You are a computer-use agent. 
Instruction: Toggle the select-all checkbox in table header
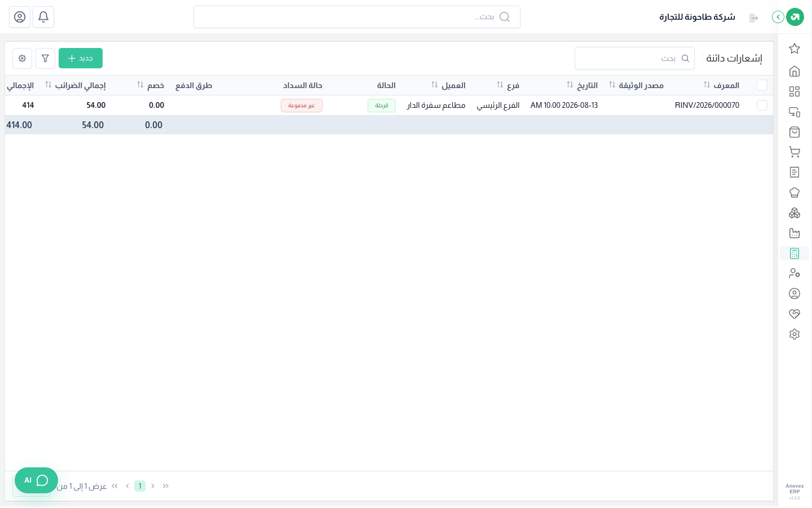coord(762,85)
